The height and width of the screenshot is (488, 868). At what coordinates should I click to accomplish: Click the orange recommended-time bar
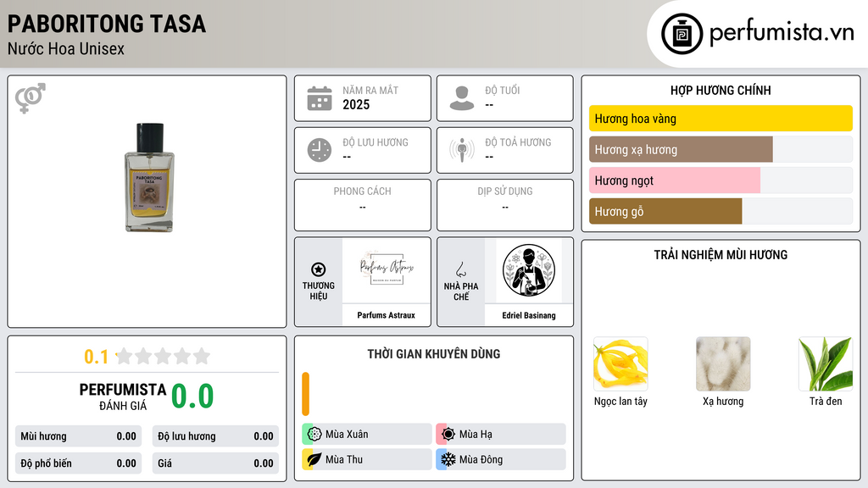tap(305, 394)
